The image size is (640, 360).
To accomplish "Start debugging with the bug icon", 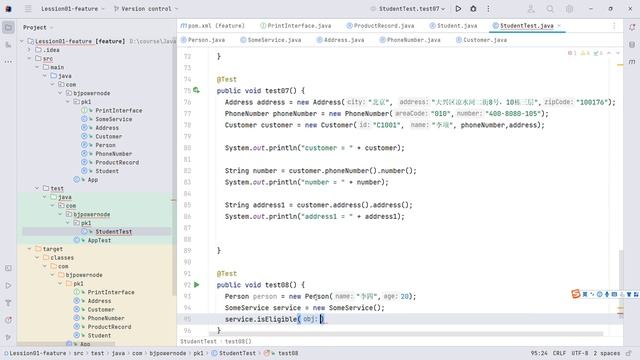I will (473, 9).
